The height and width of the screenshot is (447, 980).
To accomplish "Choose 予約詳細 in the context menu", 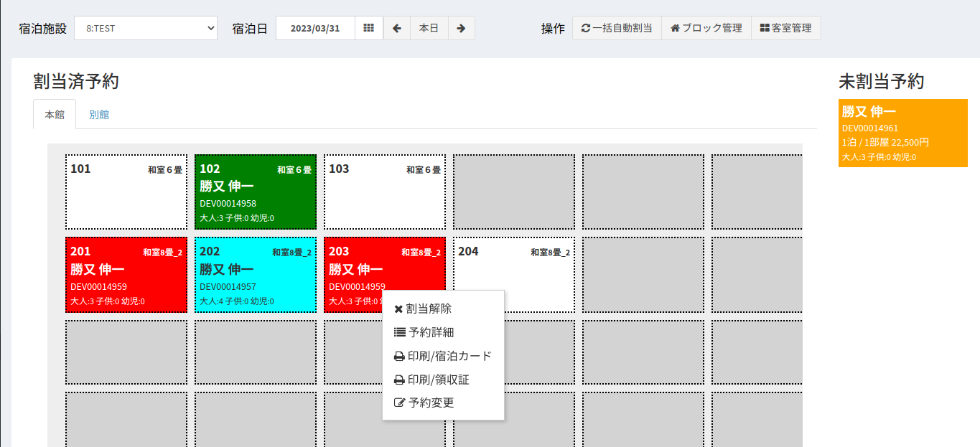I will coord(443,332).
